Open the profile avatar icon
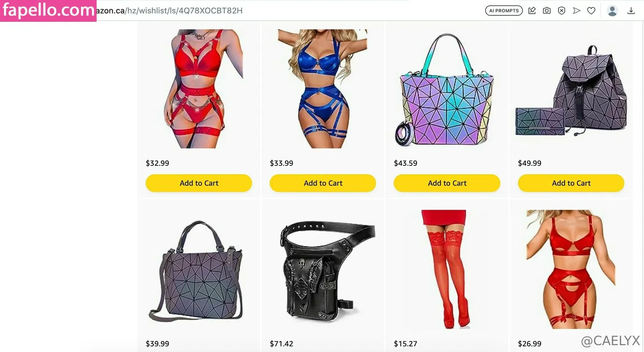The width and height of the screenshot is (644, 352). [612, 11]
